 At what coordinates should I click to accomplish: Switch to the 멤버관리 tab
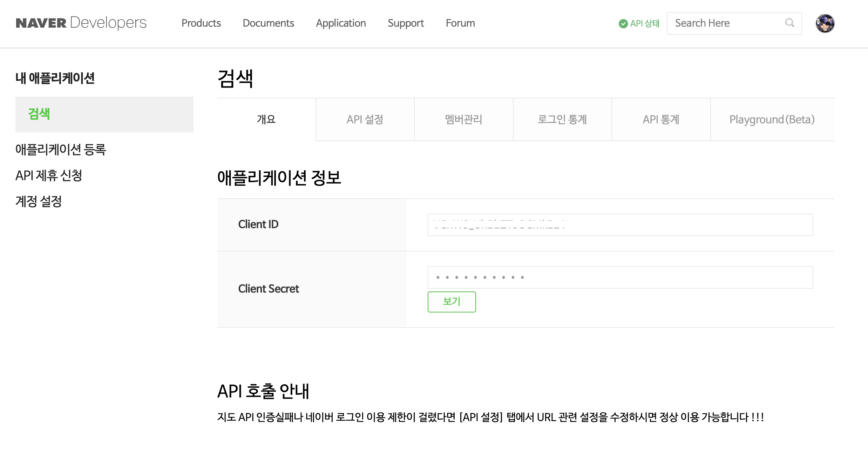[x=463, y=119]
